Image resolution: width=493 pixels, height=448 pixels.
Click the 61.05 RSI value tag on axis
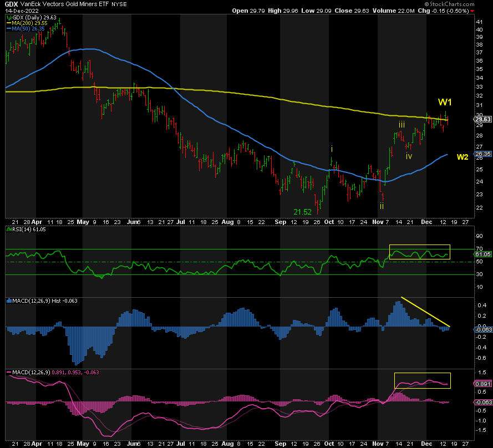[482, 254]
